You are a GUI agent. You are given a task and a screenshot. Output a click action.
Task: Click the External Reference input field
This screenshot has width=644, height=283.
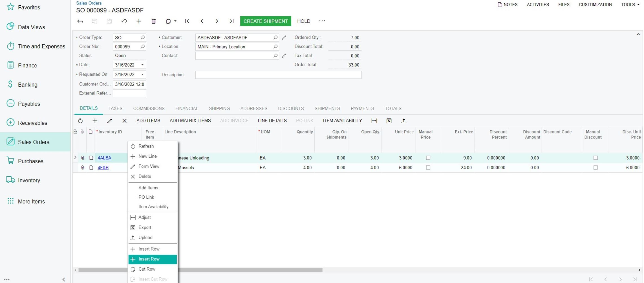tap(129, 93)
